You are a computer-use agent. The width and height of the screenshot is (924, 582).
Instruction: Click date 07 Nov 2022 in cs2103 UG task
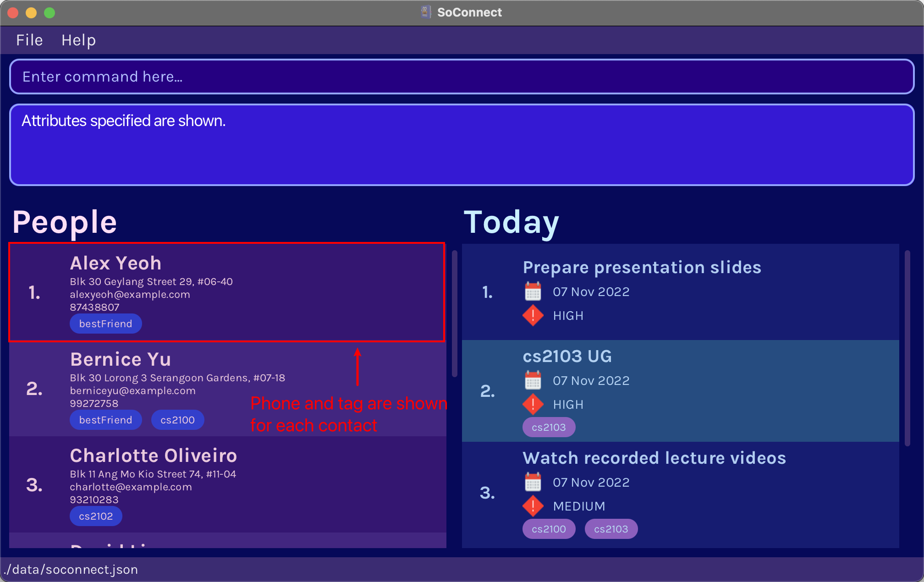[591, 380]
